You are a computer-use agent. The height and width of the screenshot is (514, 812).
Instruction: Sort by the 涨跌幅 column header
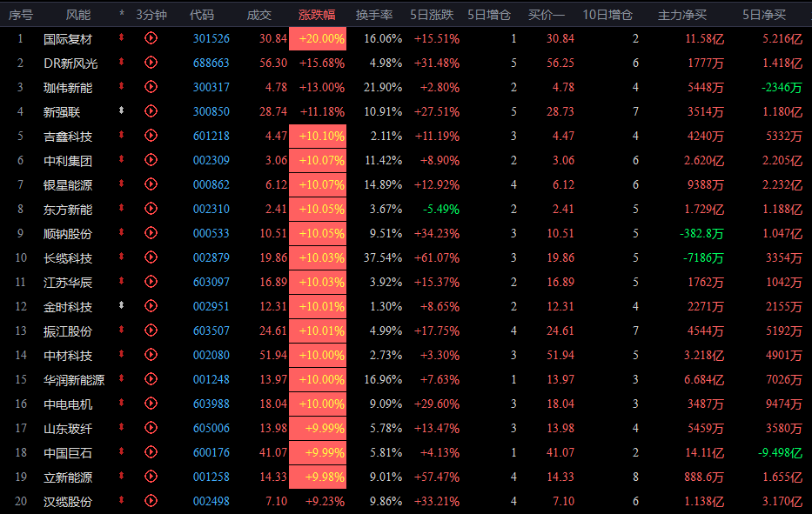point(317,15)
